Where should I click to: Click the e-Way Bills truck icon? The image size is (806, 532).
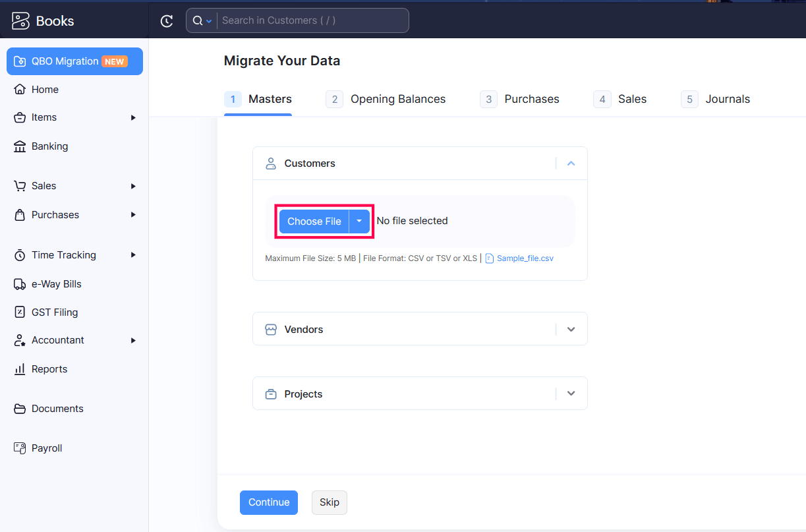click(x=20, y=284)
